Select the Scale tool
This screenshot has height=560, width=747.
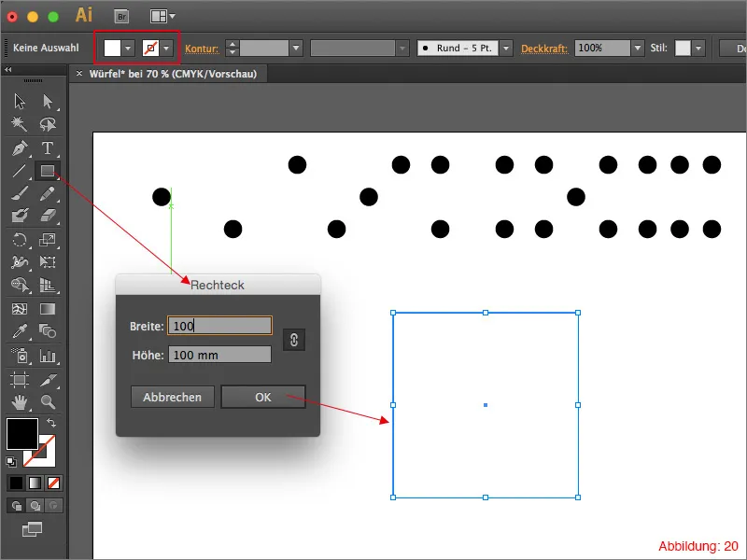click(x=48, y=239)
